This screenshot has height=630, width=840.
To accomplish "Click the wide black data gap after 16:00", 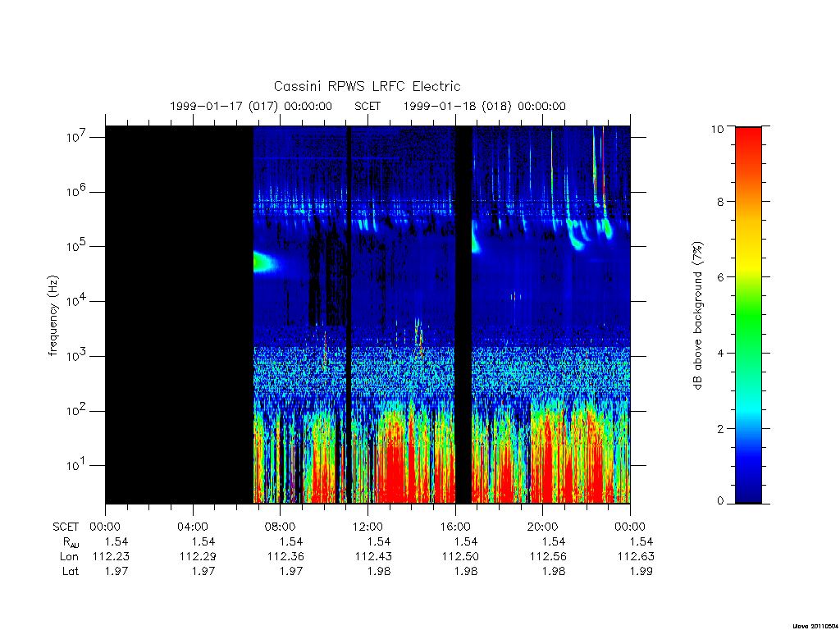I will coord(463,314).
